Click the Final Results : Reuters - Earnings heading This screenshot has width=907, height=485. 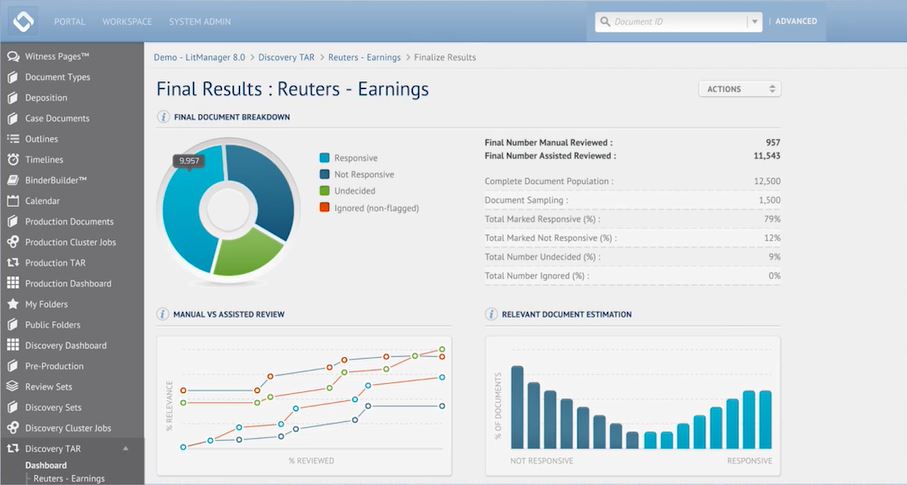point(293,89)
